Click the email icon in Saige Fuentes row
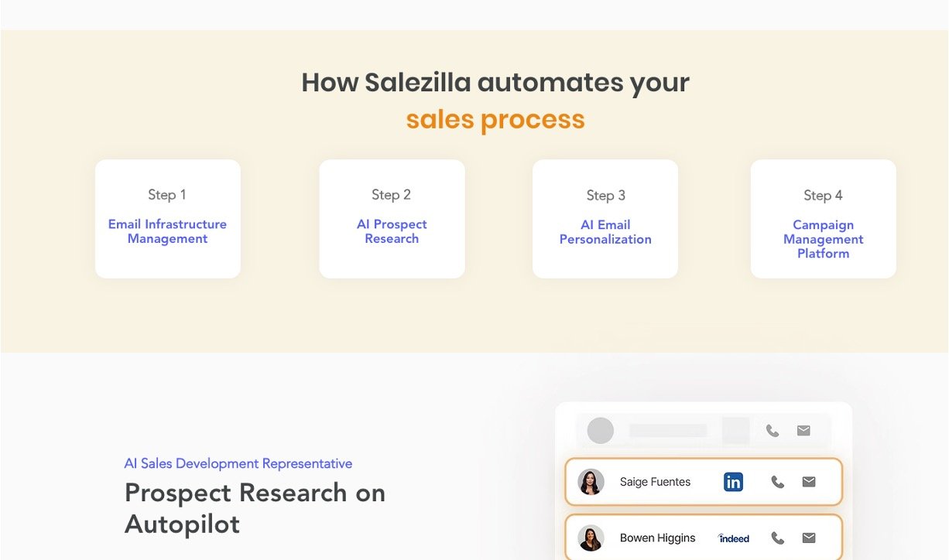The height and width of the screenshot is (560, 949). [x=809, y=482]
